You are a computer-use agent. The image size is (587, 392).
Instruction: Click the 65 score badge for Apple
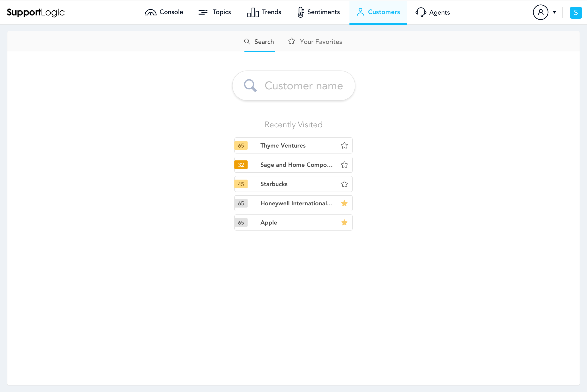click(241, 223)
